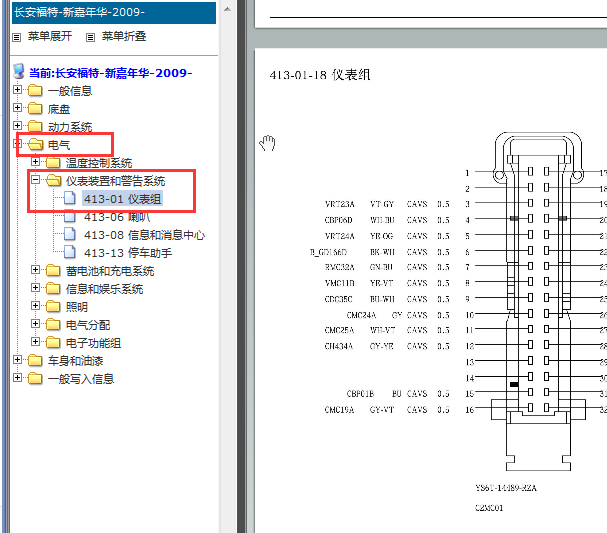
Task: Click the C2MC01 connector label
Action: [489, 508]
